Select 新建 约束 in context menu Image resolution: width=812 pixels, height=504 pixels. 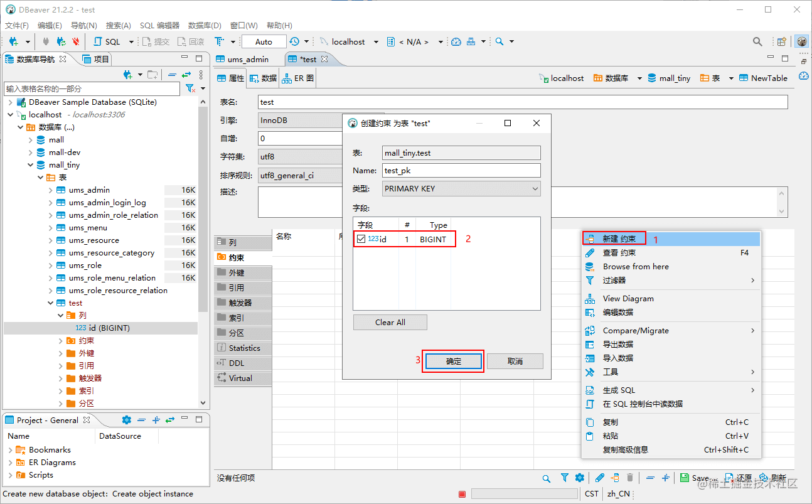[671, 239]
